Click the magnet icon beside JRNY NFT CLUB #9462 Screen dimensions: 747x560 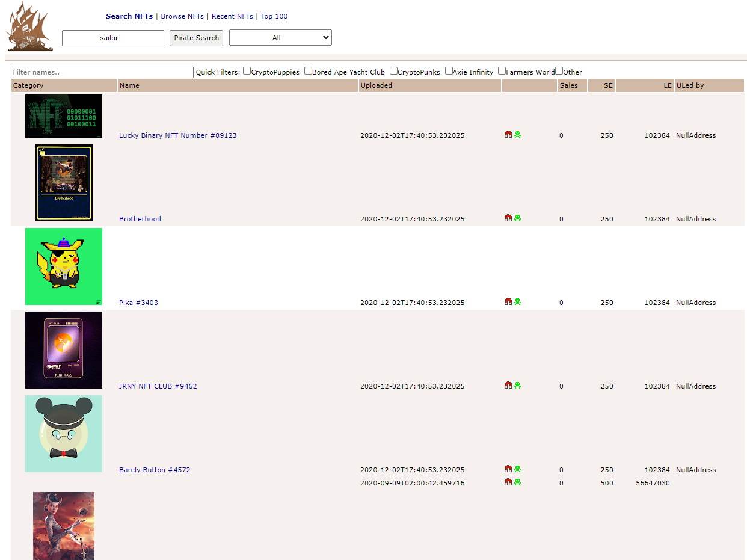pyautogui.click(x=509, y=386)
